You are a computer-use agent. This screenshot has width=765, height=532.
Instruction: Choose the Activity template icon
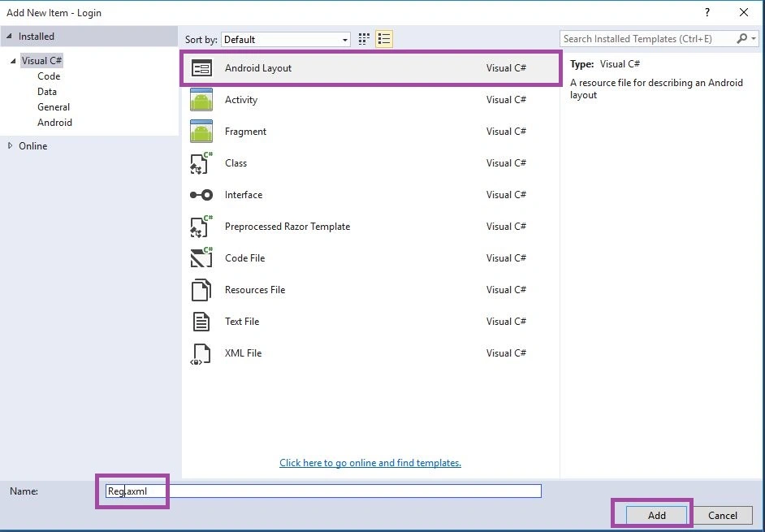(201, 100)
